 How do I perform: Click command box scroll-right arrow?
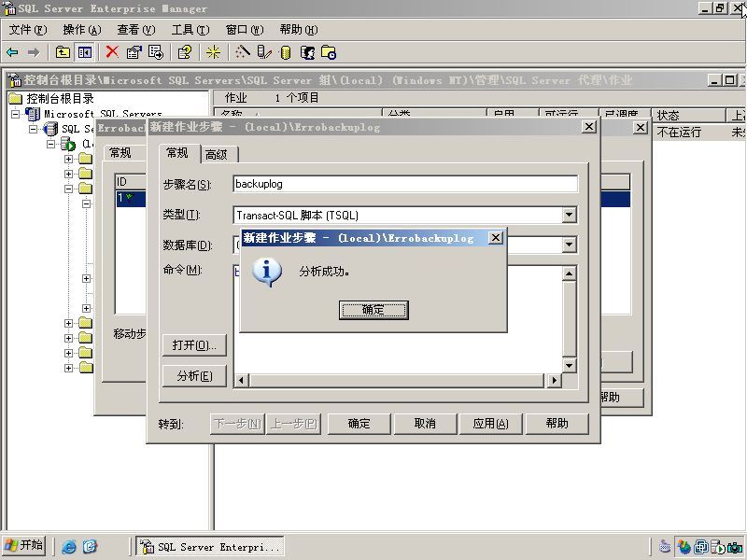[554, 381]
